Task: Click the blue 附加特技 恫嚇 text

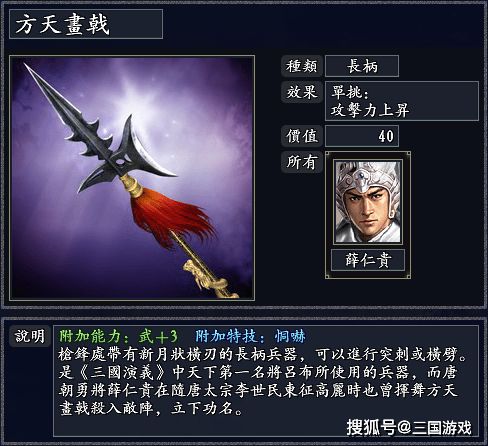Action: (250, 336)
